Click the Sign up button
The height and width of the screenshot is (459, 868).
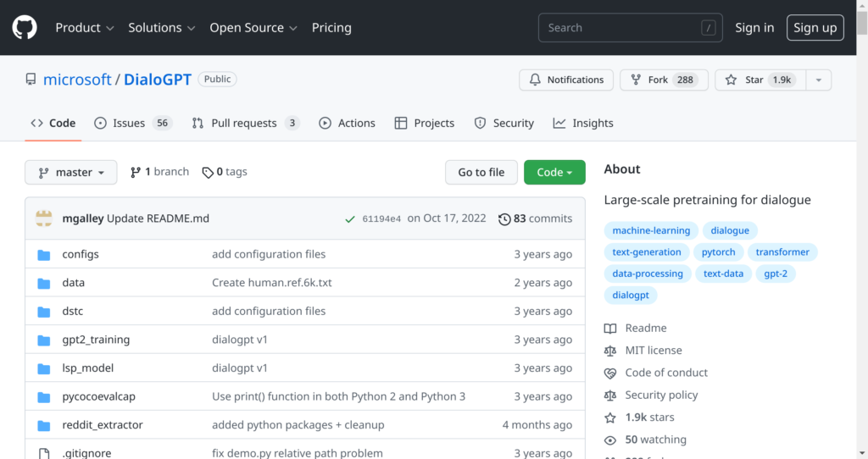click(815, 28)
